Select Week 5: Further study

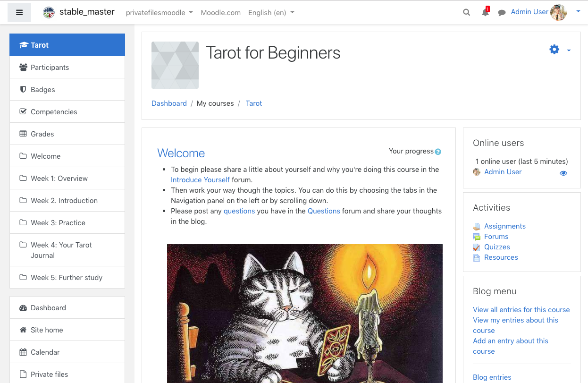[x=67, y=277]
